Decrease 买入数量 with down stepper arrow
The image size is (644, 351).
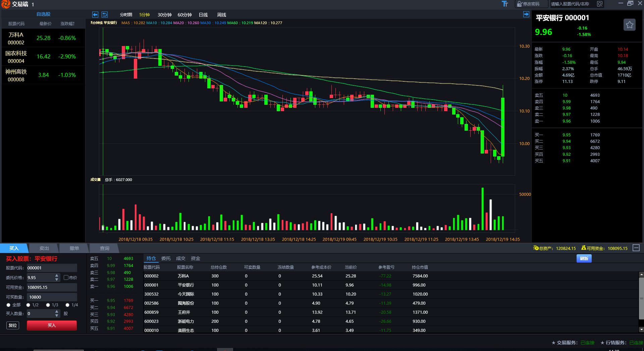point(57,315)
